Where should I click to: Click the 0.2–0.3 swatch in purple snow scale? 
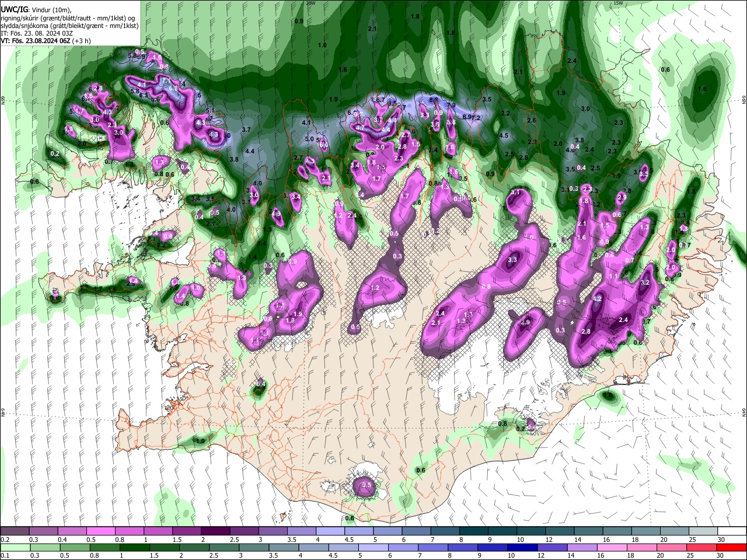[15, 531]
